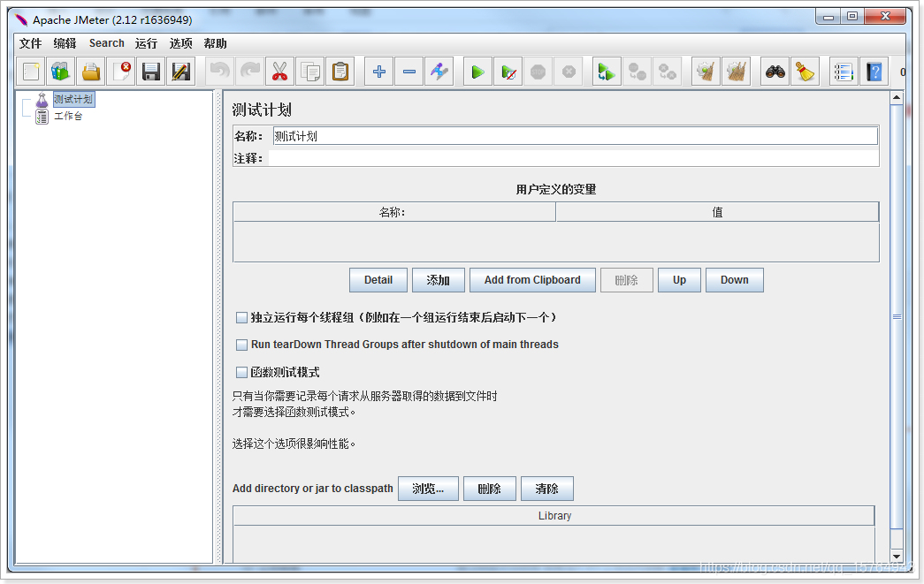Click the Remote stop all icon

point(637,72)
